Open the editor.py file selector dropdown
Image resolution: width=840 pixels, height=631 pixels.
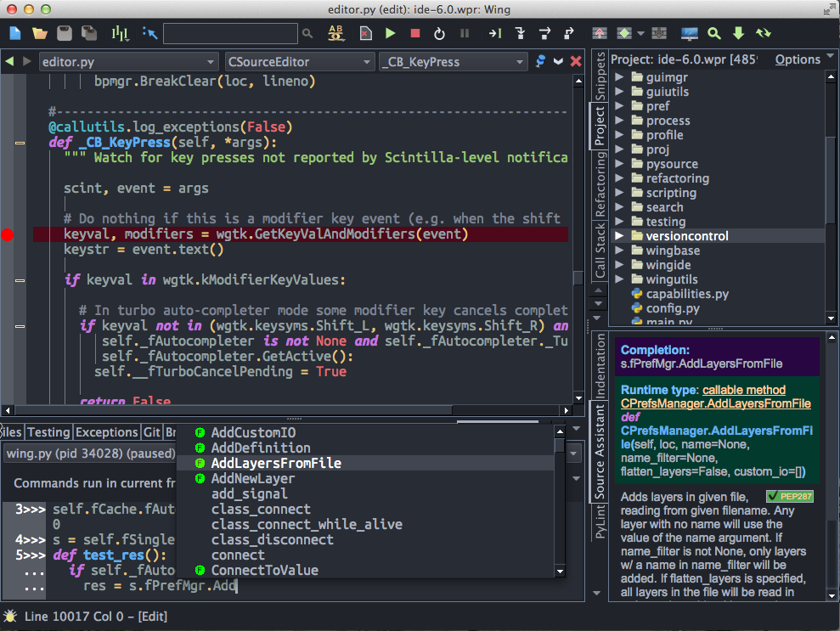(128, 62)
